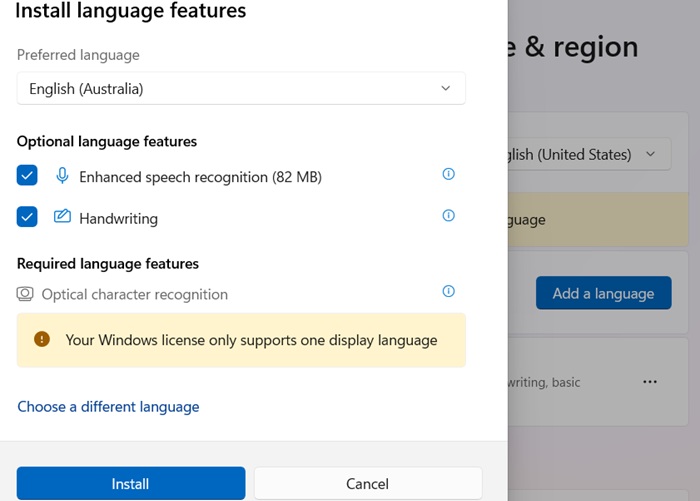Image resolution: width=700 pixels, height=501 pixels.
Task: Click the microphone icon for speech recognition
Action: click(x=62, y=175)
